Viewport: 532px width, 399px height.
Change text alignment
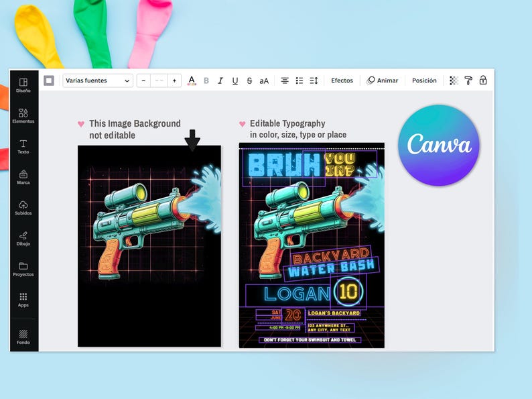[285, 80]
